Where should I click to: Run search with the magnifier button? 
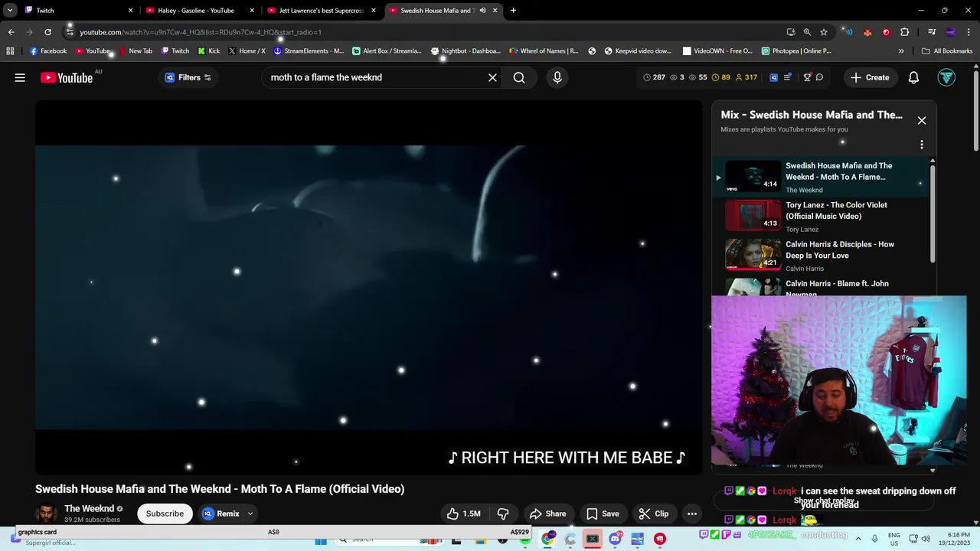[x=519, y=77]
